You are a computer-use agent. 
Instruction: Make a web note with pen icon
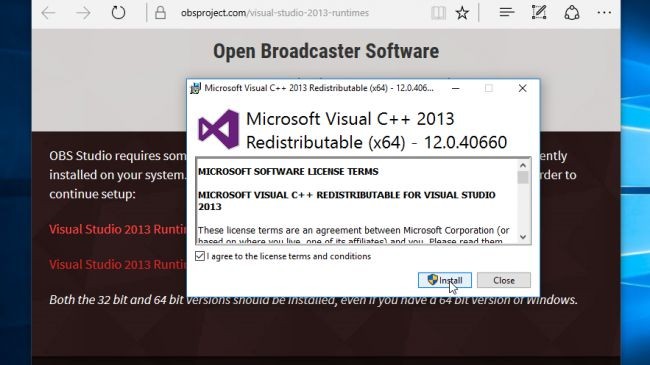pos(539,12)
